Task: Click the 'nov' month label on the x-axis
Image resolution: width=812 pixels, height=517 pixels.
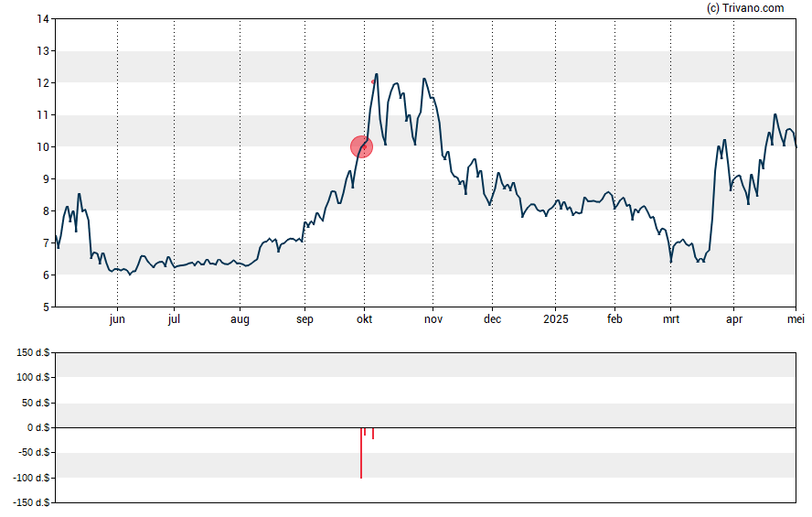Action: tap(433, 319)
